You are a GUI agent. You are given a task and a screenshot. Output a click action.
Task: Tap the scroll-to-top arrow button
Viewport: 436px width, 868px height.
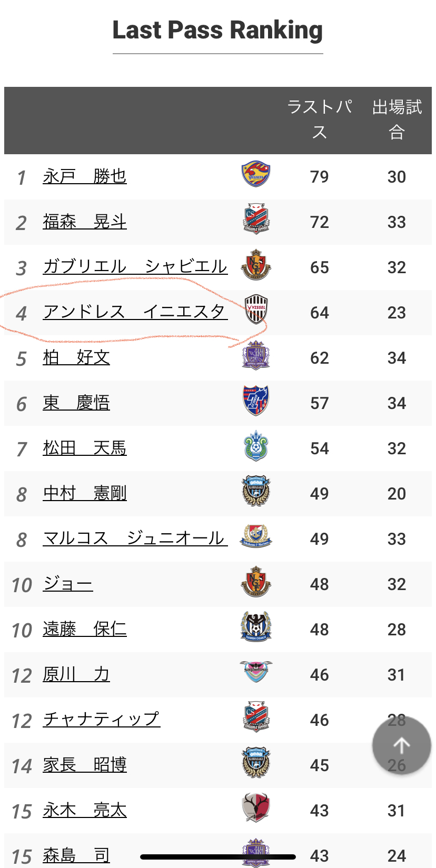tap(401, 745)
